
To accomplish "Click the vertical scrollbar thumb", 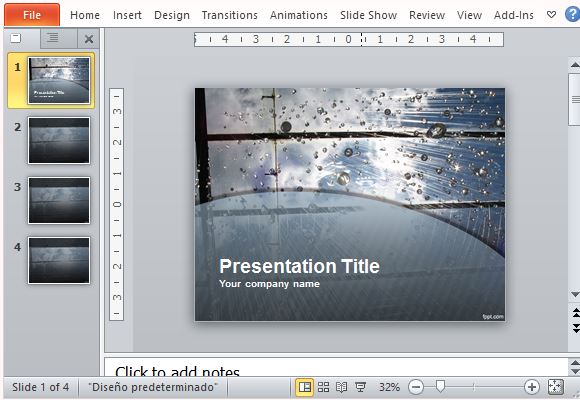I will point(575,100).
